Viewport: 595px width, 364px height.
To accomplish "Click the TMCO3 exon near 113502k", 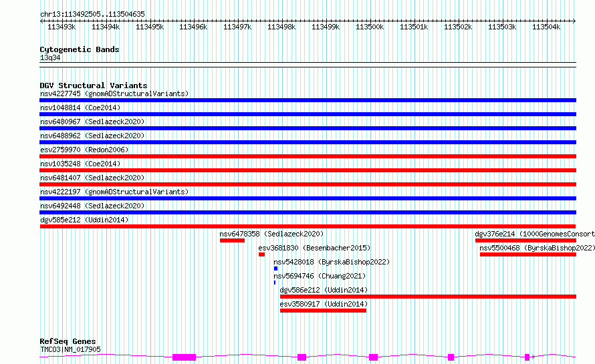I will coord(451,357).
